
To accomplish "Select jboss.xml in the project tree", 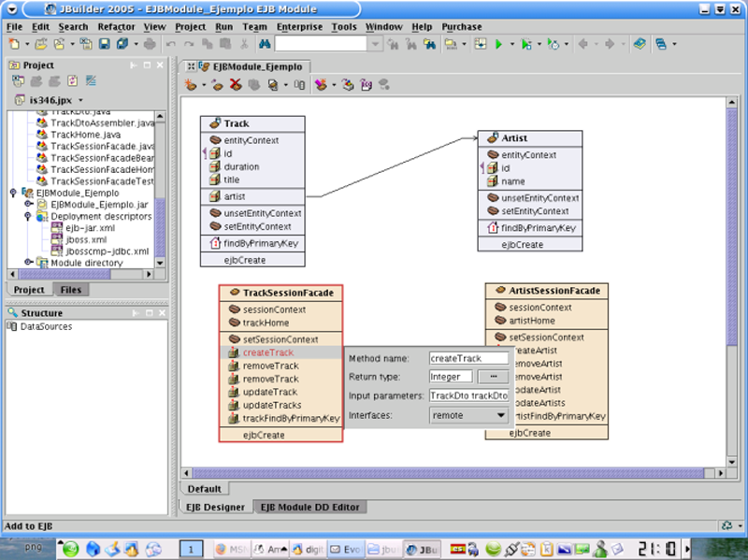I will coord(84,239).
